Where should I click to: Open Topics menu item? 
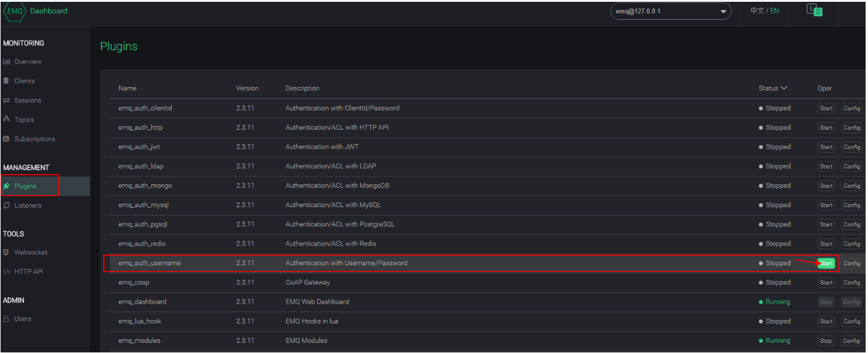click(24, 119)
